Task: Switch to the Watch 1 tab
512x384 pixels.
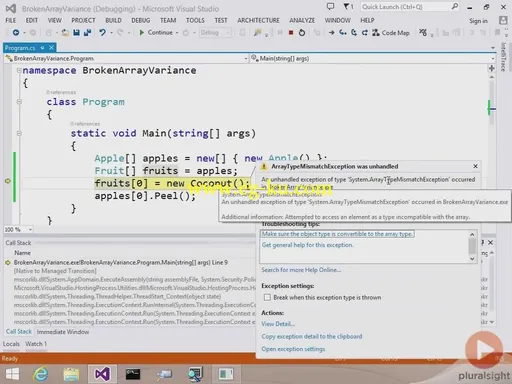Action: pyautogui.click(x=36, y=344)
